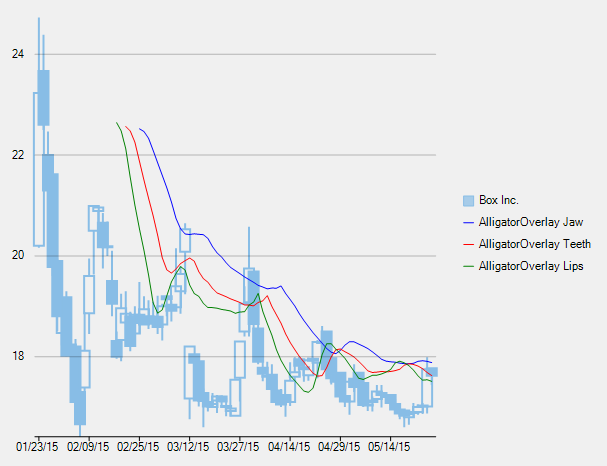Select the AlligatorOverlay Jaw legend text
This screenshot has height=466, width=607.
point(531,222)
